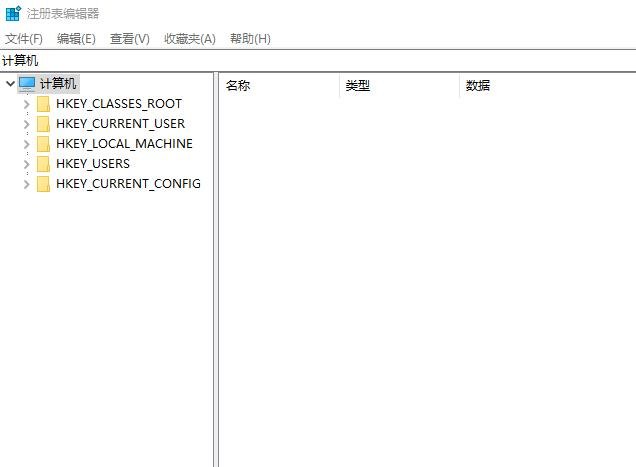
Task: Select the HKEY_CURRENT_CONFIG label
Action: pyautogui.click(x=129, y=184)
